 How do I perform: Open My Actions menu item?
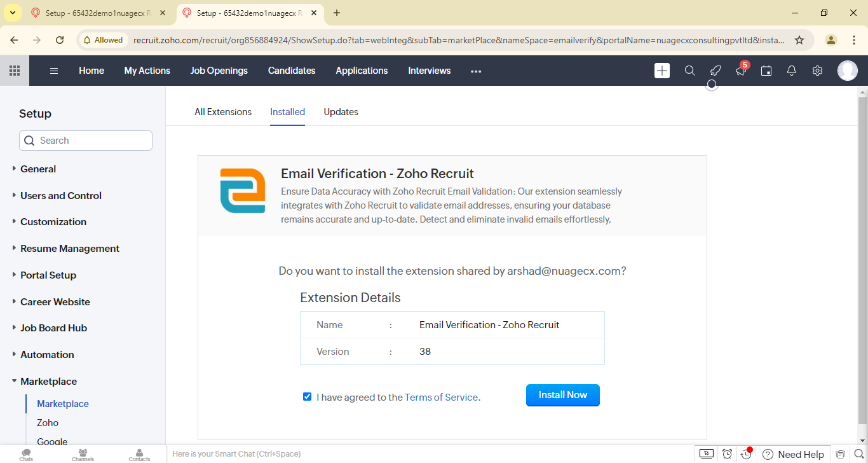point(147,71)
